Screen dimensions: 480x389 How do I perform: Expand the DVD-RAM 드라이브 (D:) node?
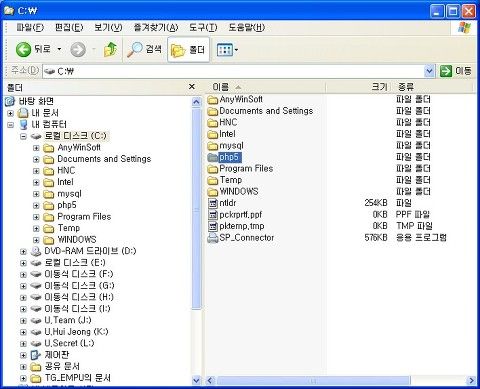23,252
